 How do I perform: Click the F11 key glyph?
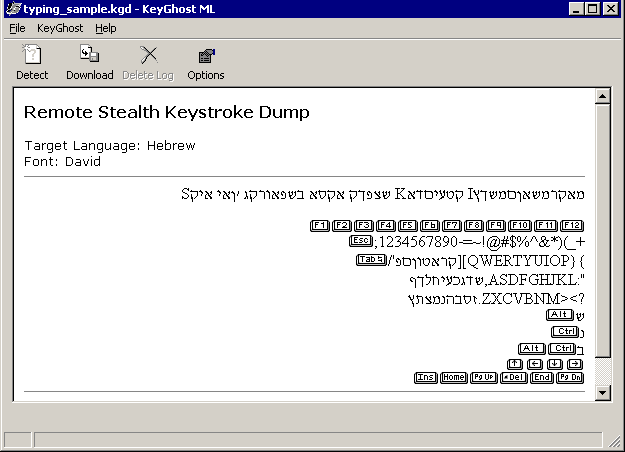point(546,226)
